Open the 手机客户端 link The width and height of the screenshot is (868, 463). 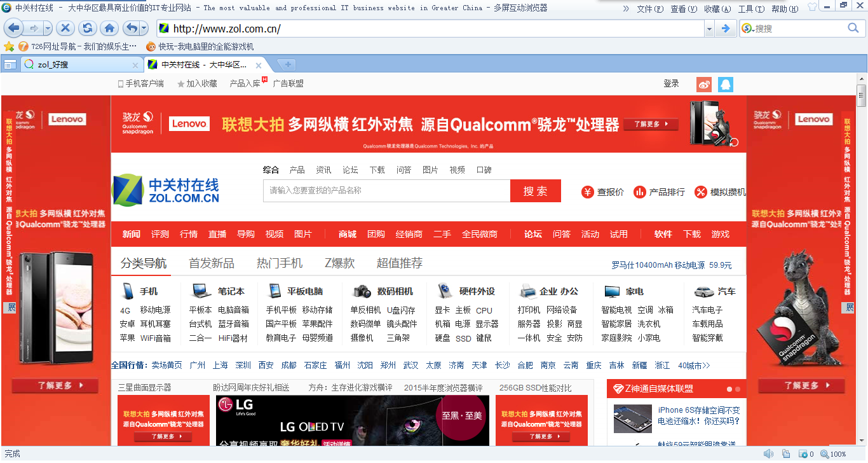[140, 83]
